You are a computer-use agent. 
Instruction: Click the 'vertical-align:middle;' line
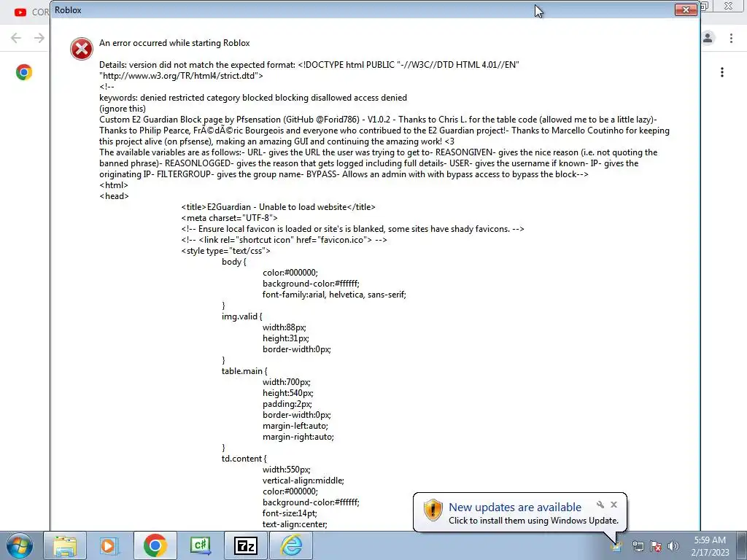pos(303,481)
